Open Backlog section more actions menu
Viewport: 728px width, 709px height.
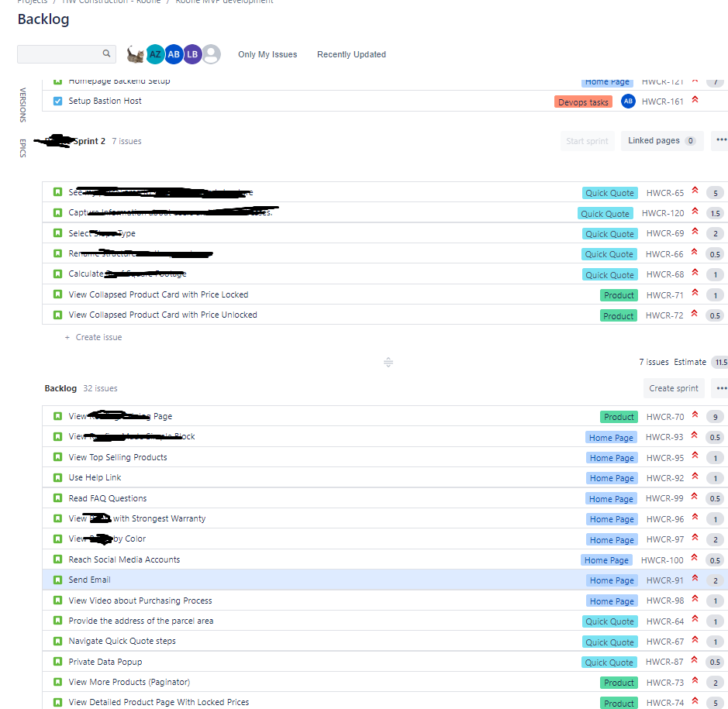(721, 388)
